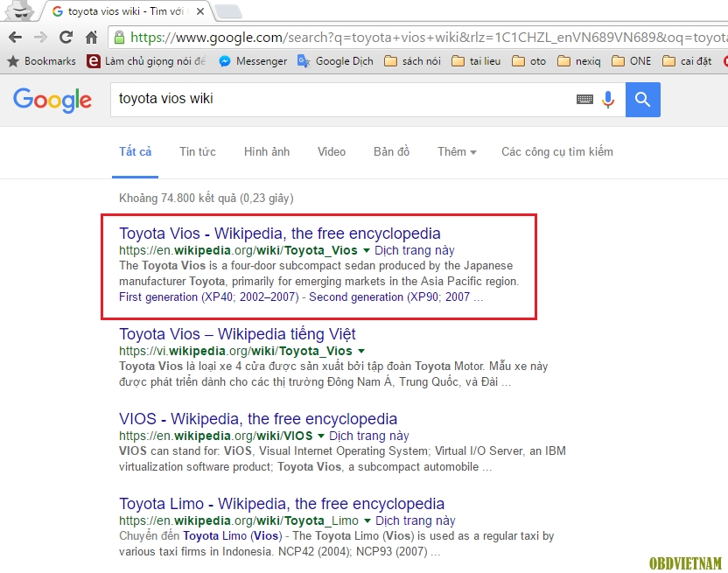Screen dimensions: 728x573
Task: Open the 'tai lieu' bookmark folder
Action: click(x=476, y=61)
